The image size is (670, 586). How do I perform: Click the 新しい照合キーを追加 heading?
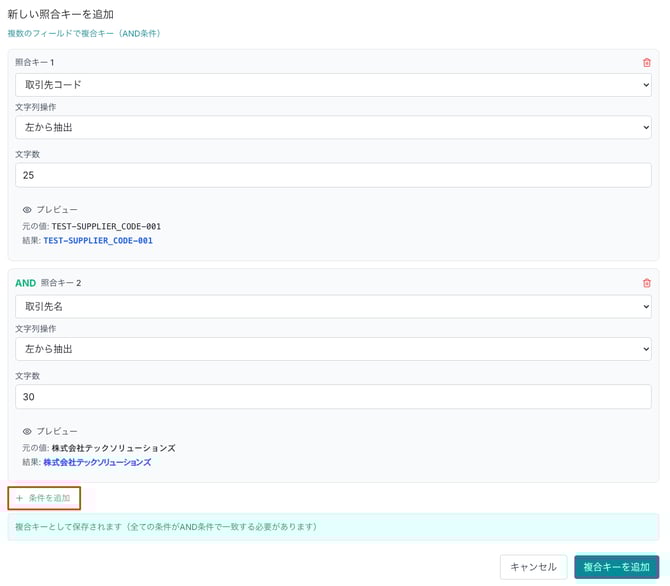point(60,14)
